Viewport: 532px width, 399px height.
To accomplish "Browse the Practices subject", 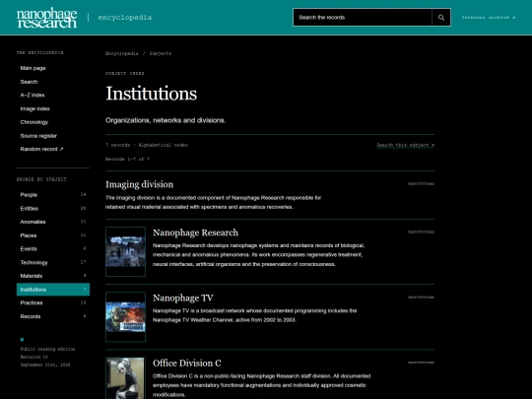I will point(53,302).
